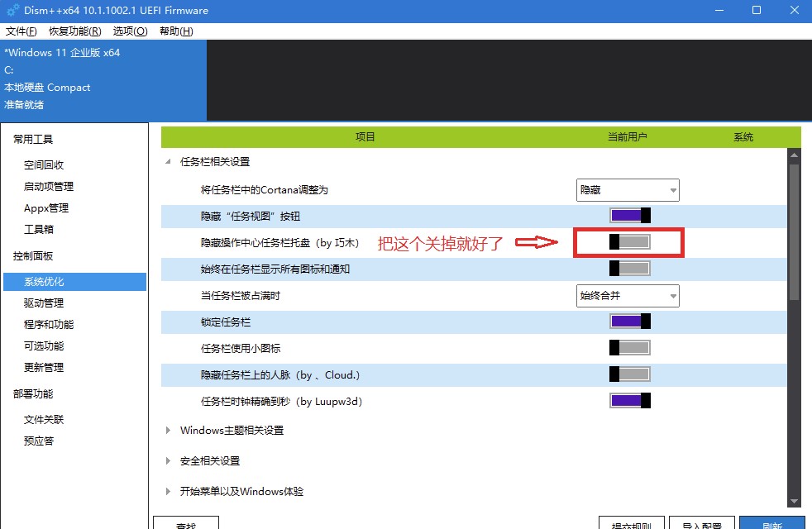Click the 查找 button
Screen dimensions: 812x529
(186, 522)
